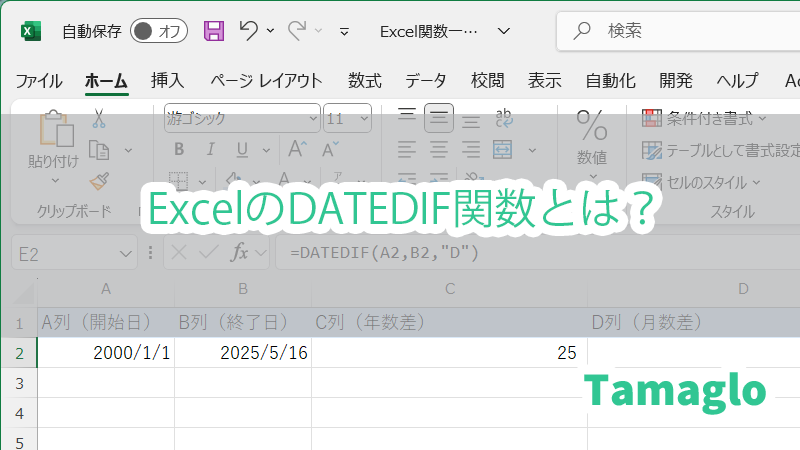Image resolution: width=800 pixels, height=450 pixels.
Task: Toggle Italic formatting
Action: pos(210,149)
